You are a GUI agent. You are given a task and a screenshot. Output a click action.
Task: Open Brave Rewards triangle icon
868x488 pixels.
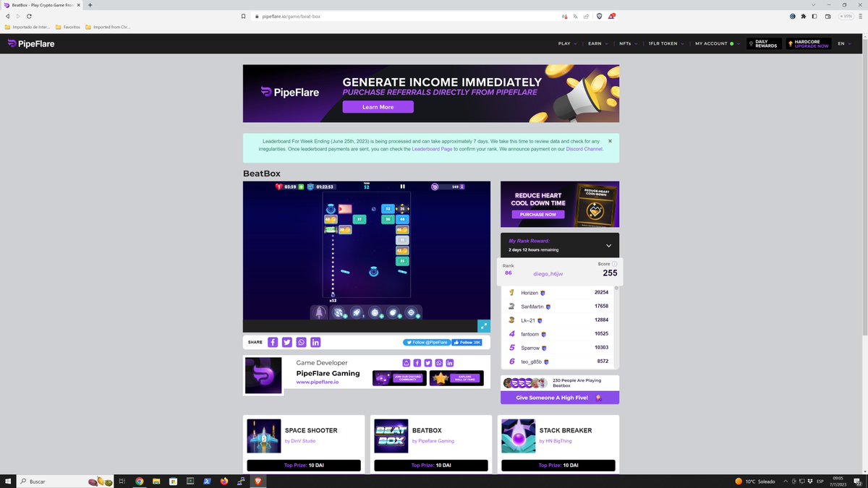click(x=612, y=16)
